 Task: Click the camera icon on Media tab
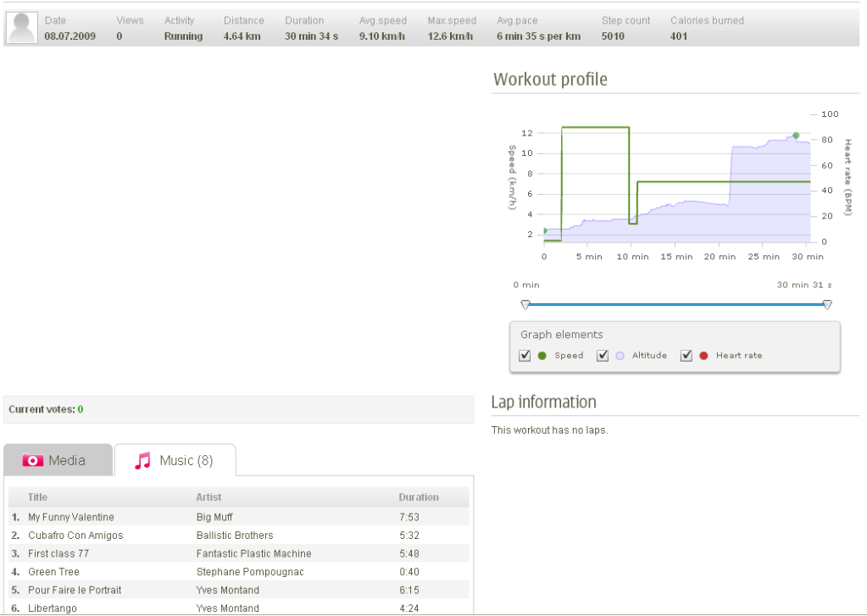pyautogui.click(x=33, y=460)
